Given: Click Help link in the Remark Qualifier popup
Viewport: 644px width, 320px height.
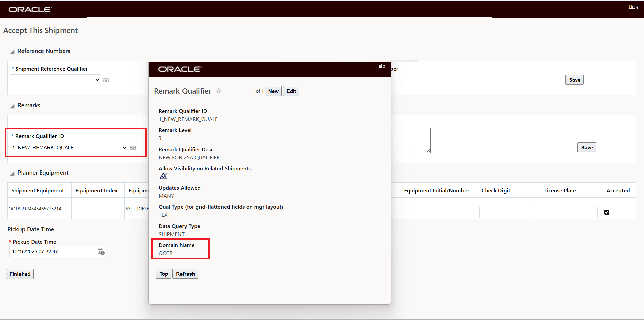Looking at the screenshot, I should pos(380,66).
